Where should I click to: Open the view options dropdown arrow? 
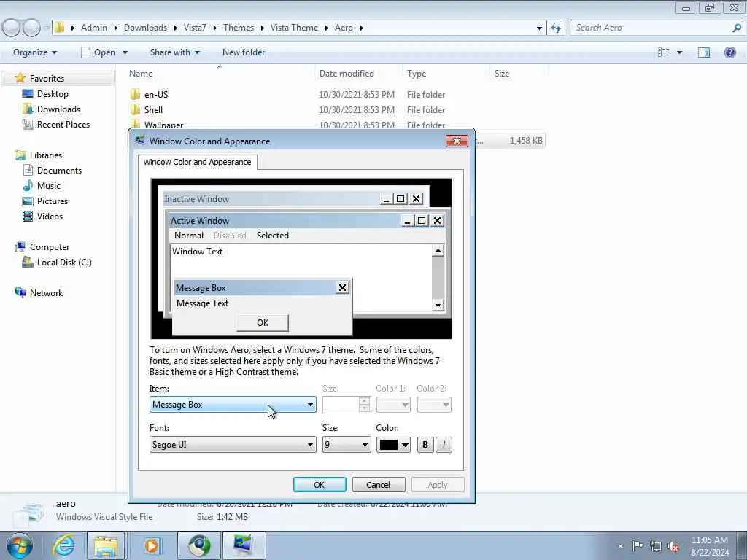pyautogui.click(x=679, y=52)
